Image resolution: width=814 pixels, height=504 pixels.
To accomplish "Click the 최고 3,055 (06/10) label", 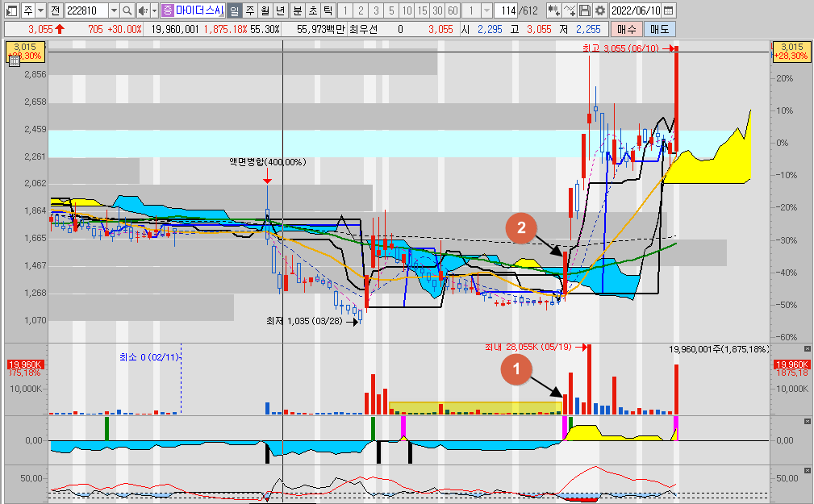I will click(x=620, y=48).
